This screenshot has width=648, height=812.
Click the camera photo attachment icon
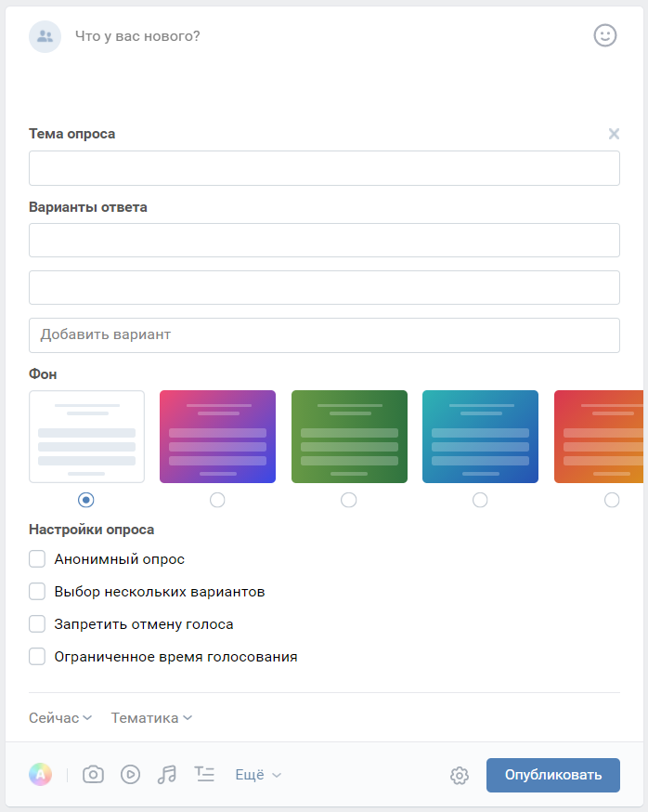coord(93,774)
